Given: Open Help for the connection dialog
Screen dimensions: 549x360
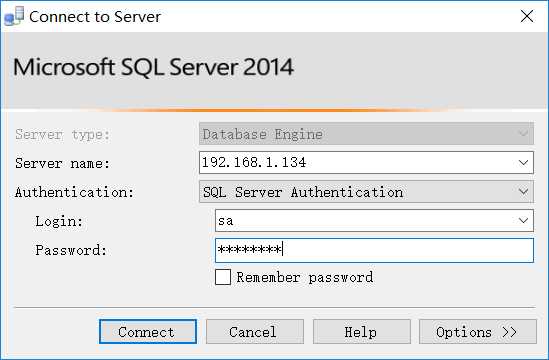Looking at the screenshot, I should (362, 331).
